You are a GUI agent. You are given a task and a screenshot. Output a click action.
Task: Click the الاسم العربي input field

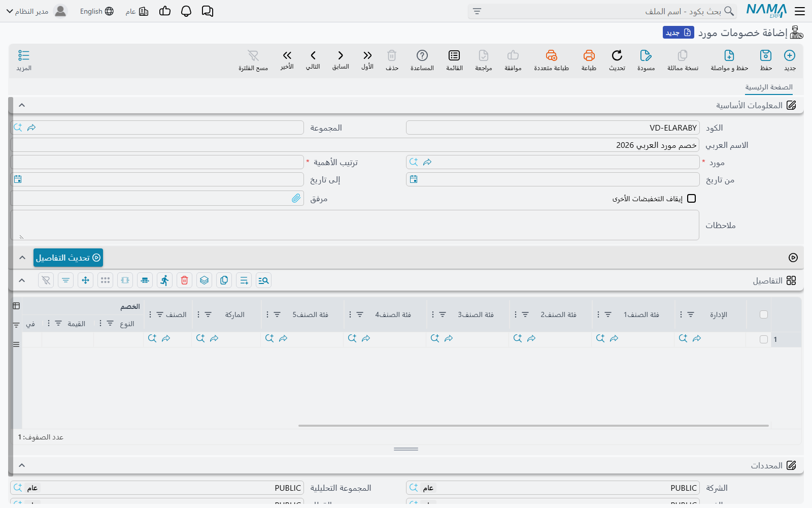tap(355, 145)
